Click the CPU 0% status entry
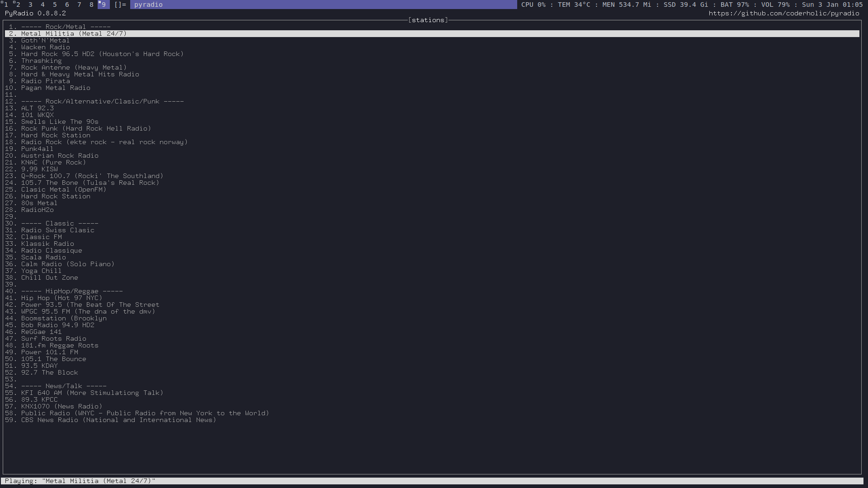The image size is (868, 488). point(533,5)
